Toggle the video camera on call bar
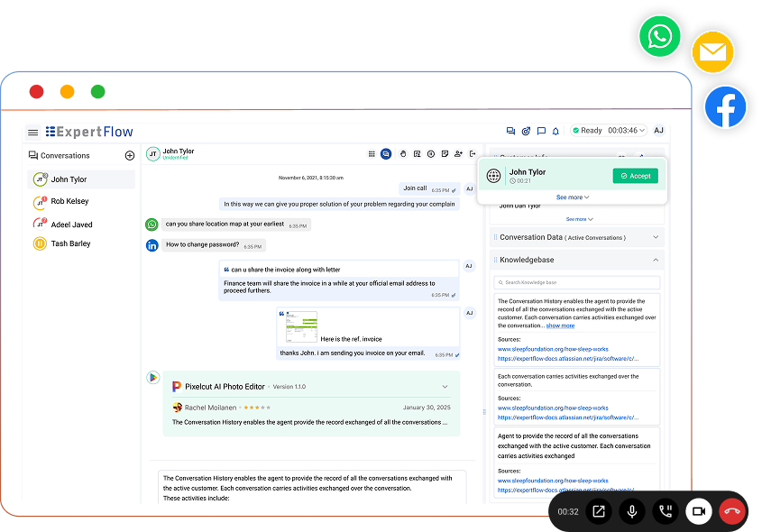The height and width of the screenshot is (532, 762). pyautogui.click(x=699, y=511)
